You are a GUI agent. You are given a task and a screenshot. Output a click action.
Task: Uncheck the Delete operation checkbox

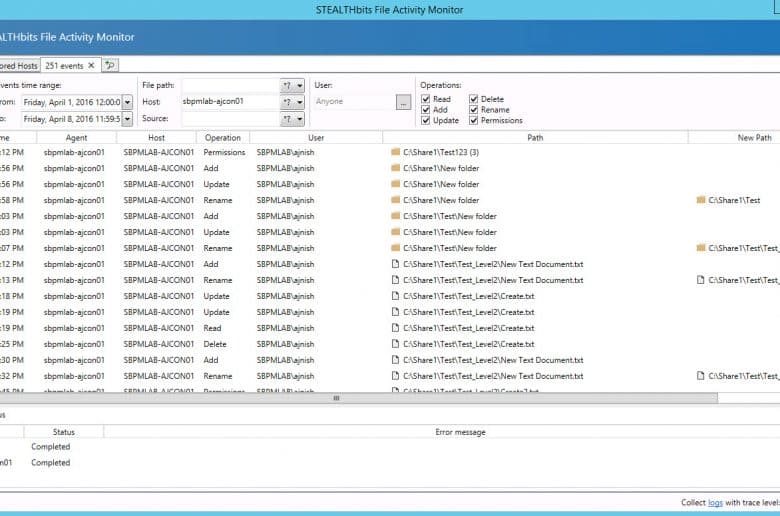pos(474,99)
